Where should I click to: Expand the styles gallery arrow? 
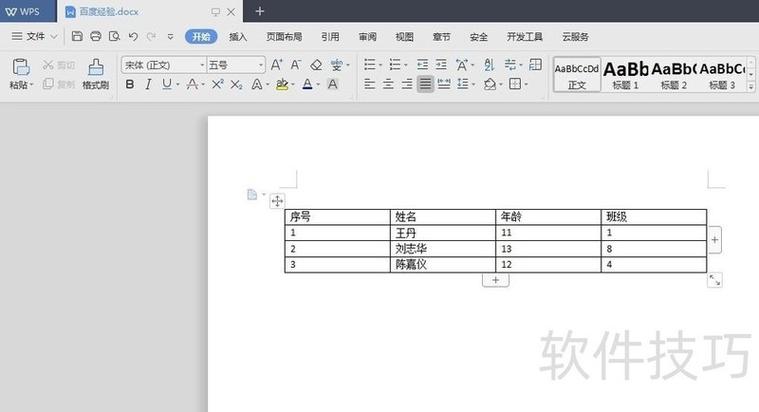point(751,87)
